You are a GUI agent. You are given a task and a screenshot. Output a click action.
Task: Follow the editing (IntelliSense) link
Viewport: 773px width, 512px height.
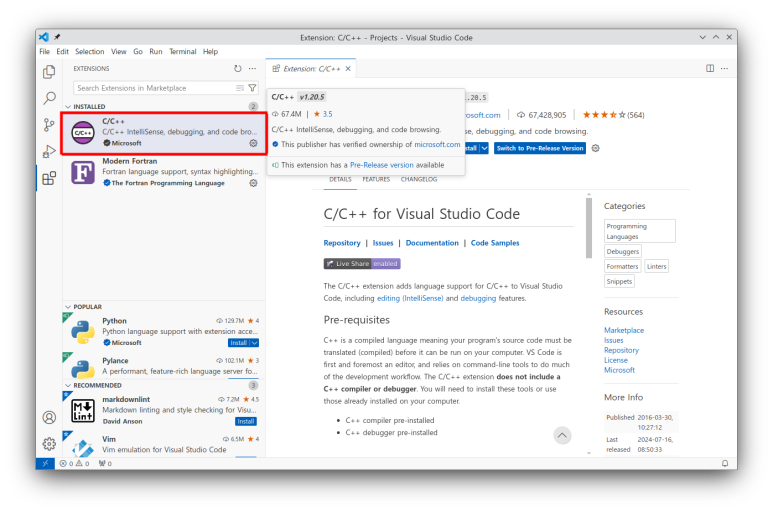410,298
